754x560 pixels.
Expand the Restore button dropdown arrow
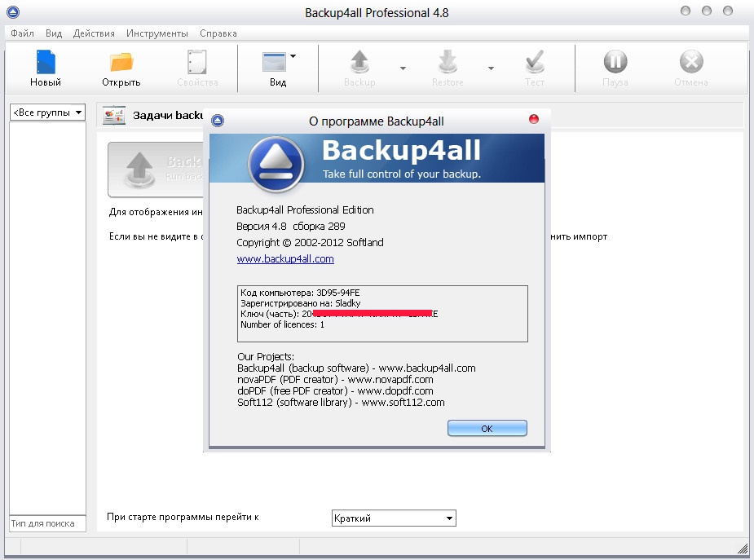click(491, 68)
